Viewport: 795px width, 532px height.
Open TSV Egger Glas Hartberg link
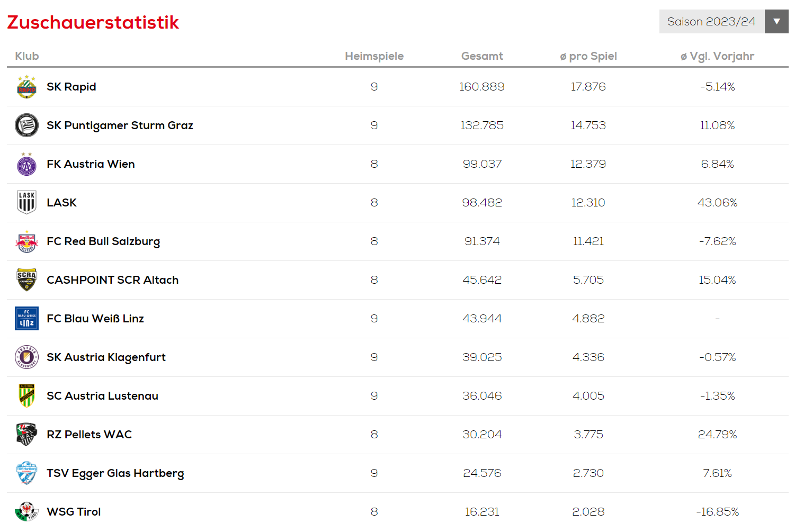[115, 473]
